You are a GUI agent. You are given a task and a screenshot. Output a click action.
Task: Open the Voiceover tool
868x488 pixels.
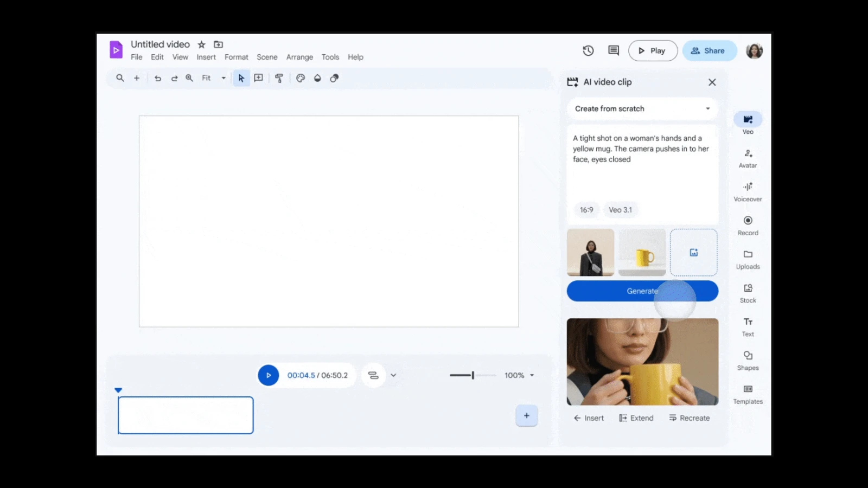pyautogui.click(x=748, y=188)
